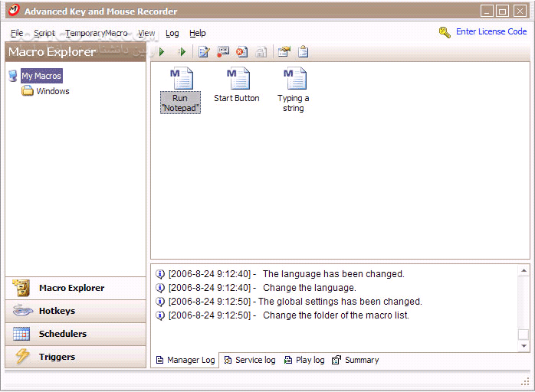Click the delete macro red X icon
The image size is (535, 392).
click(242, 52)
